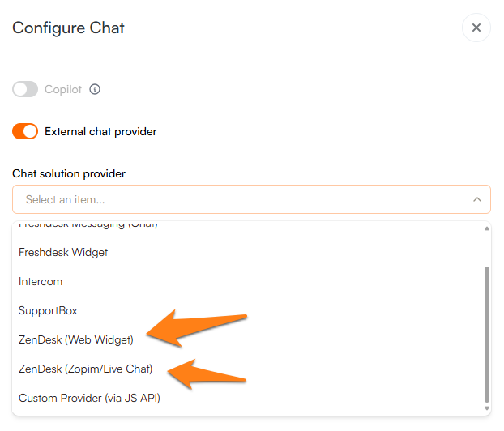
Task: Click the Chat solution provider label
Action: 69,173
